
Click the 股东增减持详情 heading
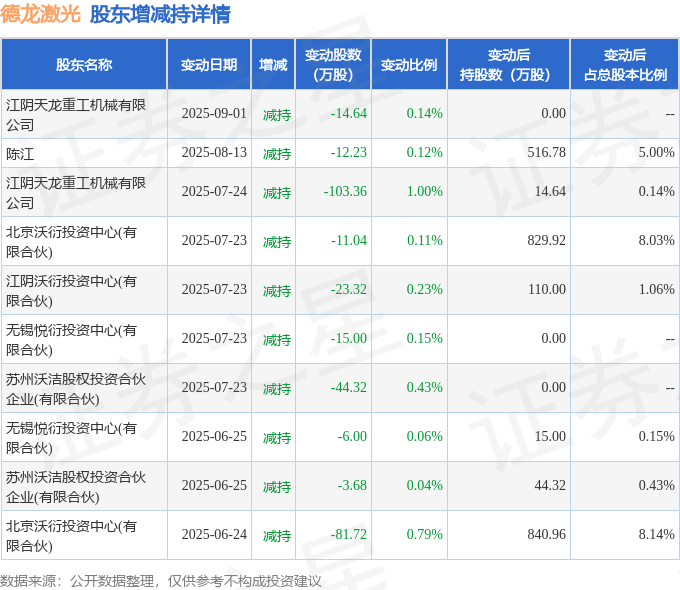(x=160, y=14)
